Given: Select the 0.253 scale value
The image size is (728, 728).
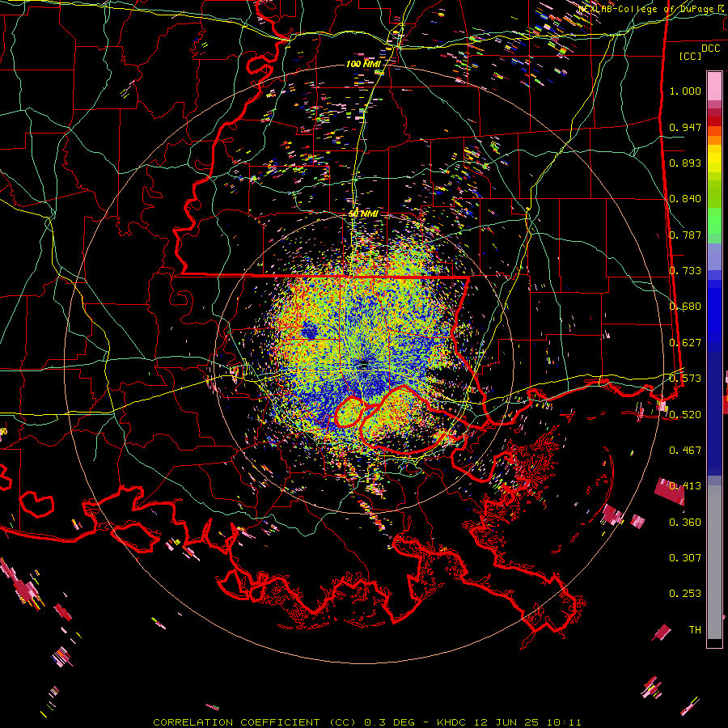Looking at the screenshot, I should pos(685,594).
